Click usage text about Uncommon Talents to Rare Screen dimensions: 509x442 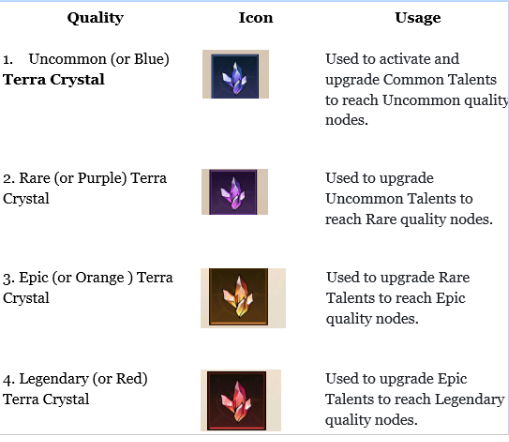409,199
